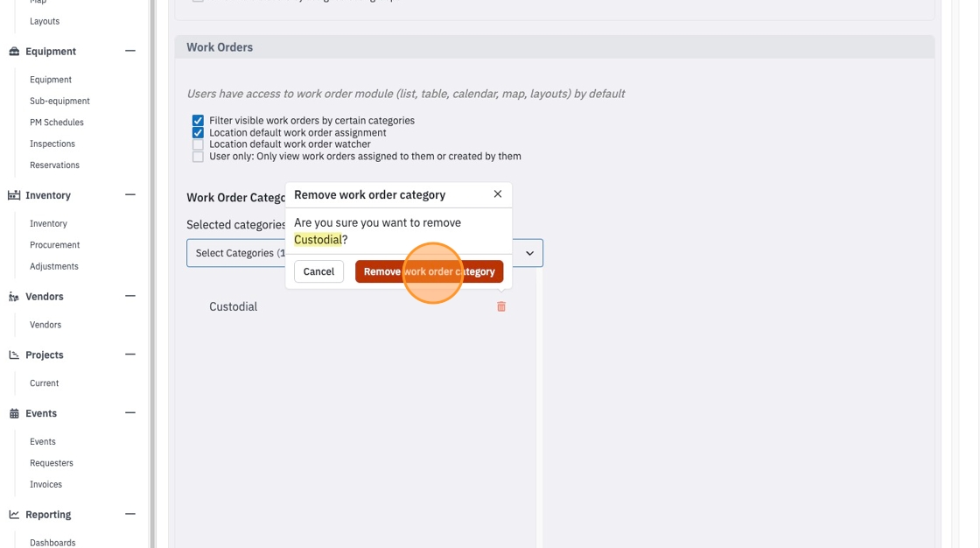Open Invoices page
This screenshot has height=548, width=980.
point(46,484)
